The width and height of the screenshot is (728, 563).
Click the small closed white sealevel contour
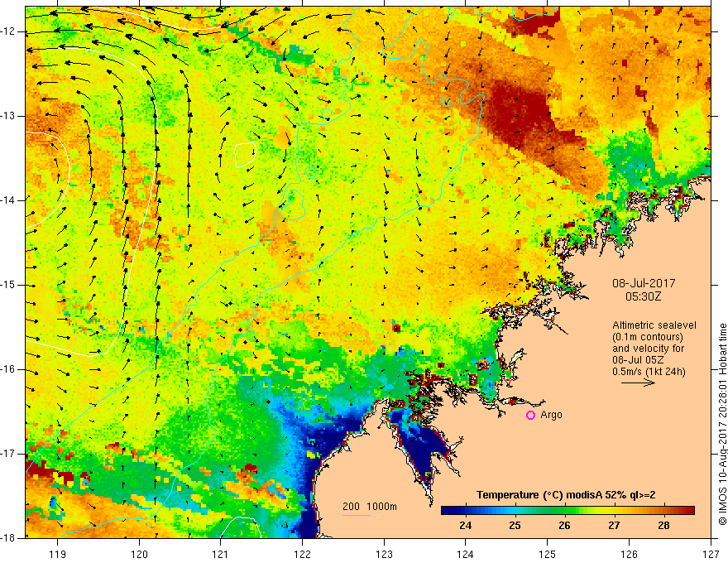click(x=245, y=155)
